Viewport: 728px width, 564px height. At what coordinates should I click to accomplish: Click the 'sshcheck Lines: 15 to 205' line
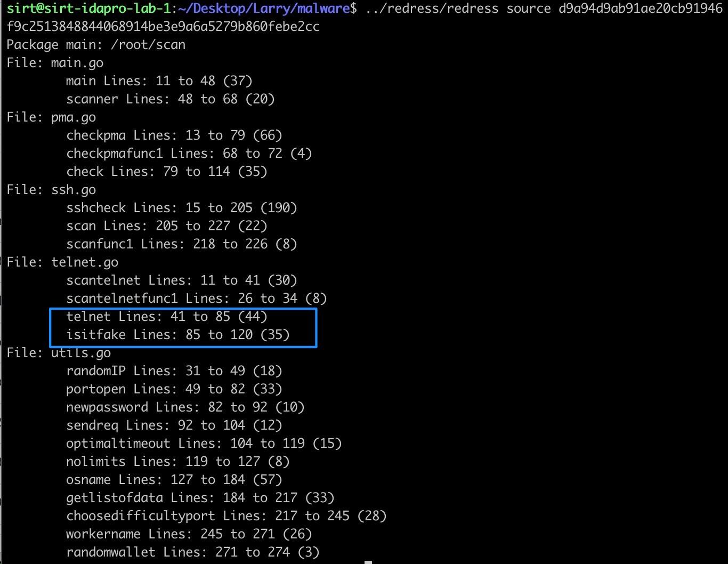pyautogui.click(x=181, y=208)
